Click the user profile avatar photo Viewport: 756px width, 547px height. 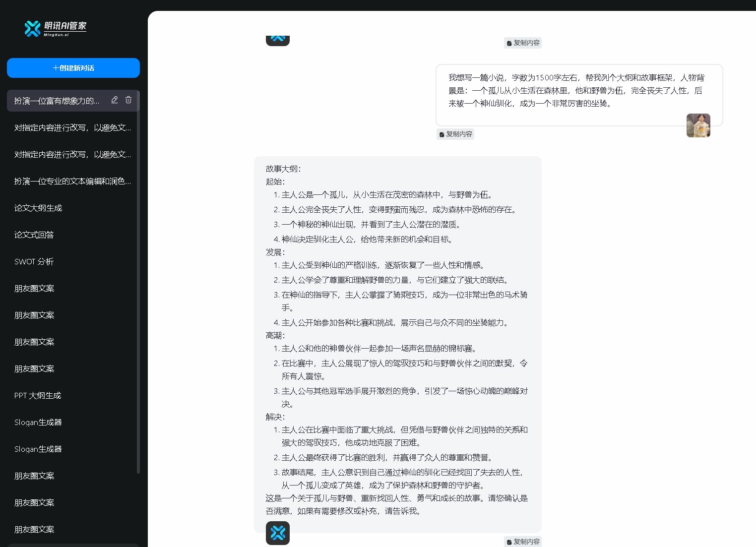(698, 125)
